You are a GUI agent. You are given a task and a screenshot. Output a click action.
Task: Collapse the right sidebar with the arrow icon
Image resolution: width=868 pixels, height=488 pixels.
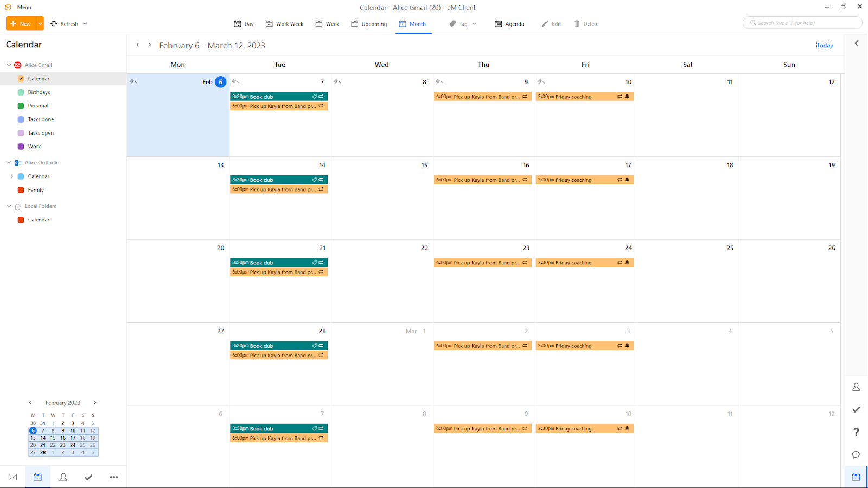[x=857, y=43]
